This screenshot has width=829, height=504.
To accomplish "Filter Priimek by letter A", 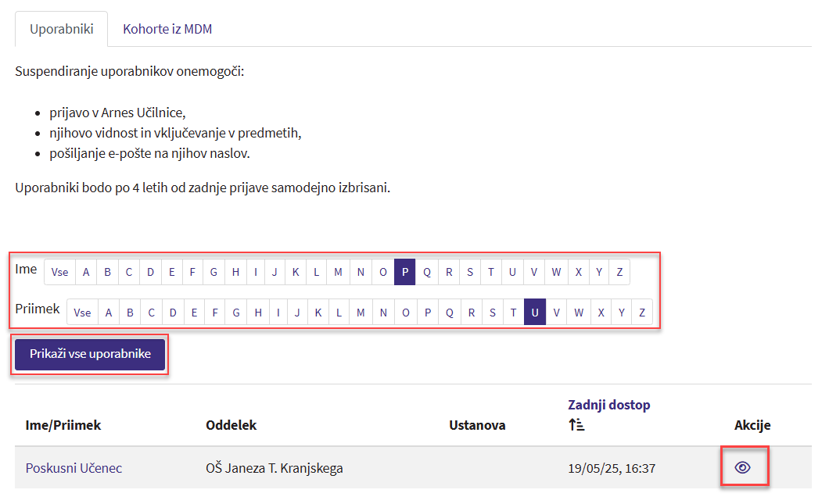I will coord(109,313).
